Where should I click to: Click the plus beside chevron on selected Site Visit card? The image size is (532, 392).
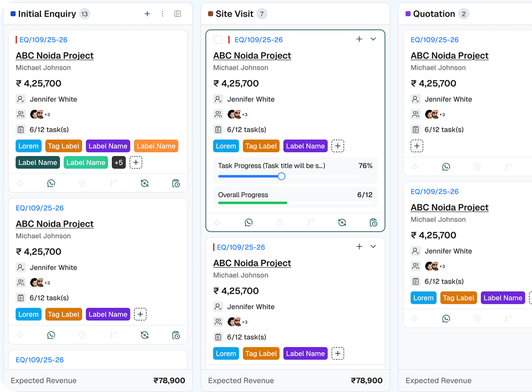coord(359,39)
